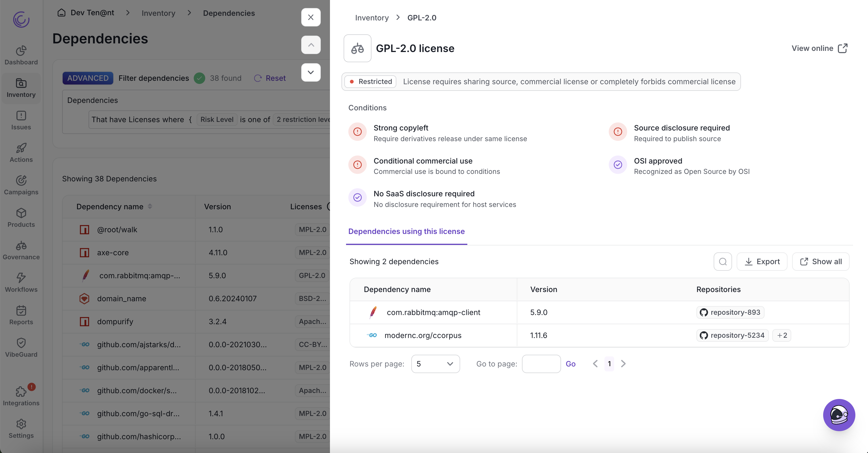Click Show all button
Image resolution: width=868 pixels, height=453 pixels.
click(821, 262)
